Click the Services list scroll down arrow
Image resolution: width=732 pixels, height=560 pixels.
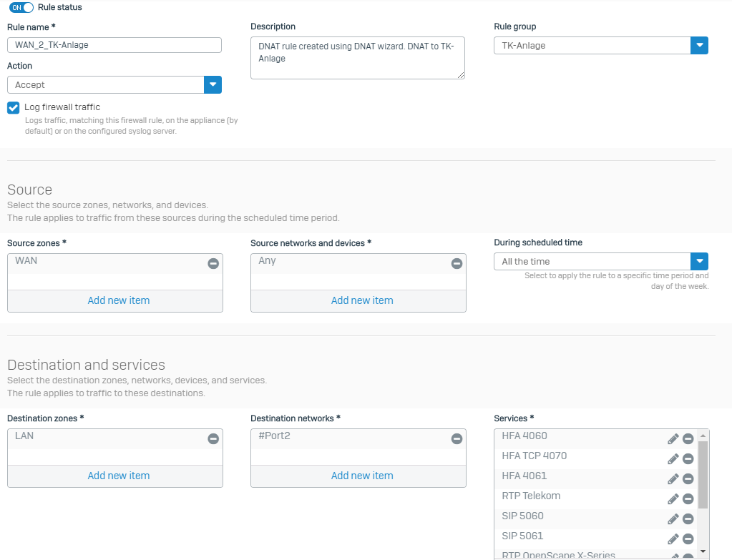tap(703, 551)
